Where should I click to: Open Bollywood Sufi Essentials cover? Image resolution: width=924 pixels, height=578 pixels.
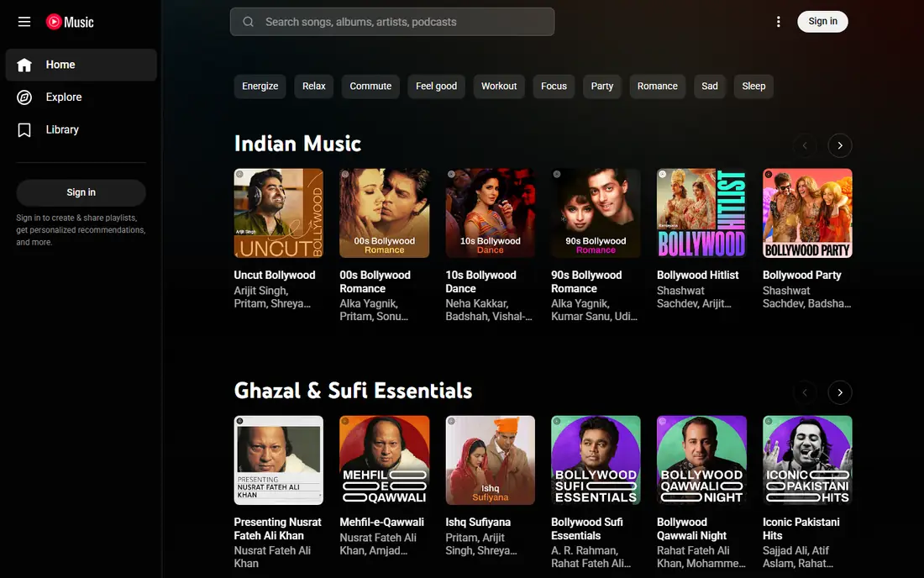(596, 460)
